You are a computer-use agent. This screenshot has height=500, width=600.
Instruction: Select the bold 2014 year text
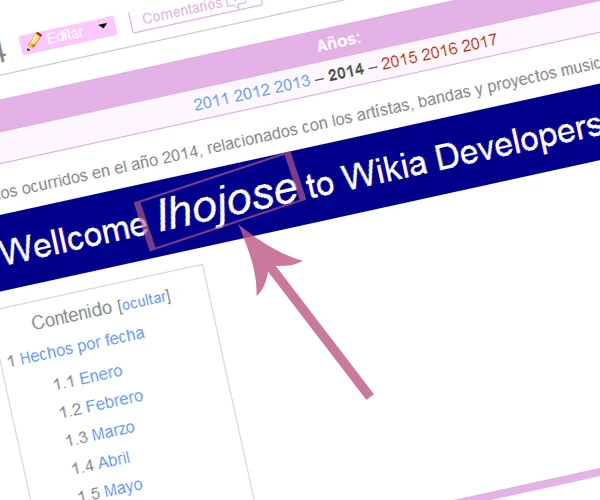[x=346, y=71]
